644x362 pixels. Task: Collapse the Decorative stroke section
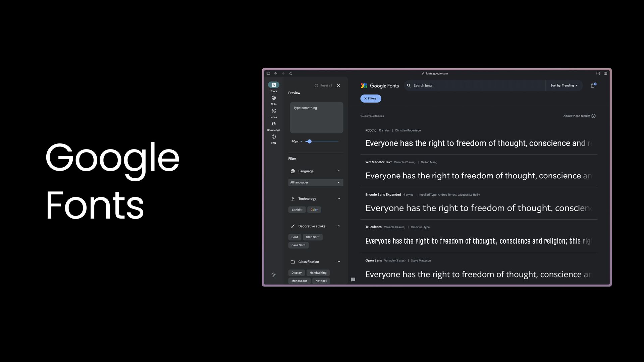pos(339,226)
